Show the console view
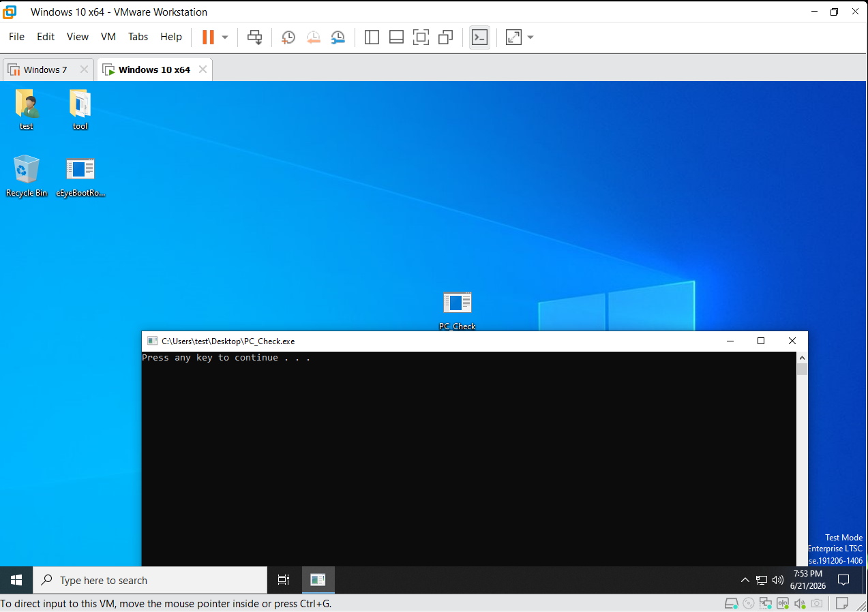The width and height of the screenshot is (868, 612). [479, 37]
